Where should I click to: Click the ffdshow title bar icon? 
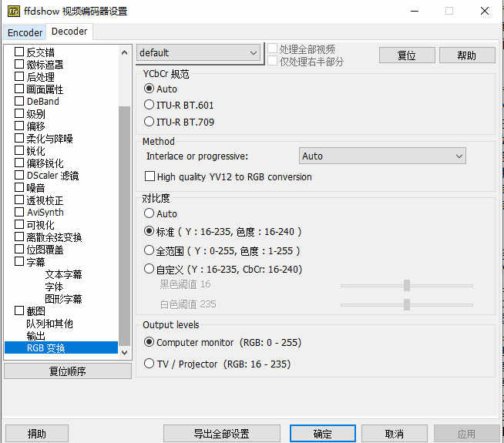[x=14, y=12]
